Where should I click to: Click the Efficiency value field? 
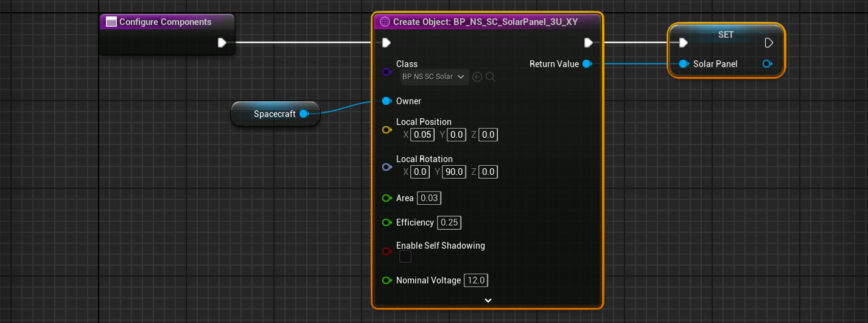click(x=449, y=222)
